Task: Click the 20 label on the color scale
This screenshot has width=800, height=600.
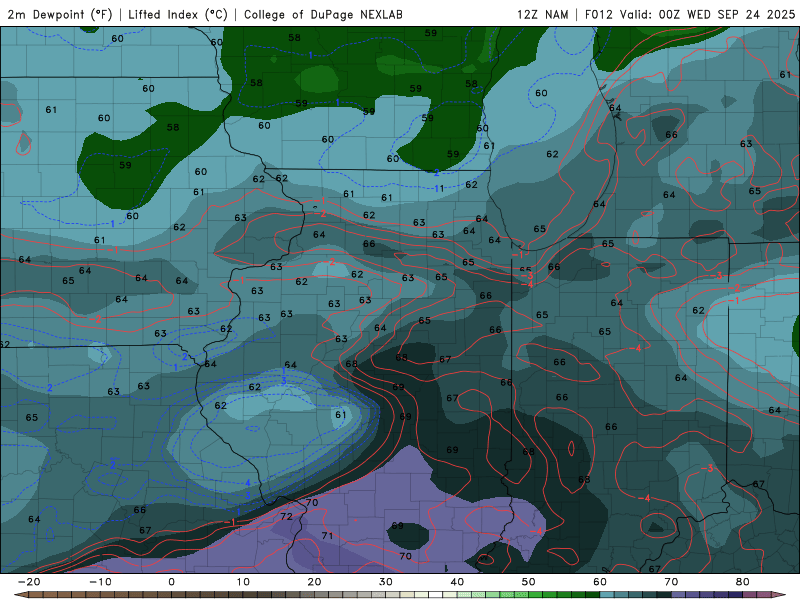Action: tap(314, 582)
